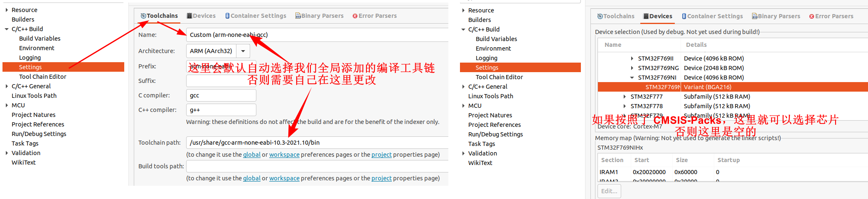Collapse the STM32F769NI device row
Viewport: 868px width, 199px height.
pyautogui.click(x=632, y=78)
